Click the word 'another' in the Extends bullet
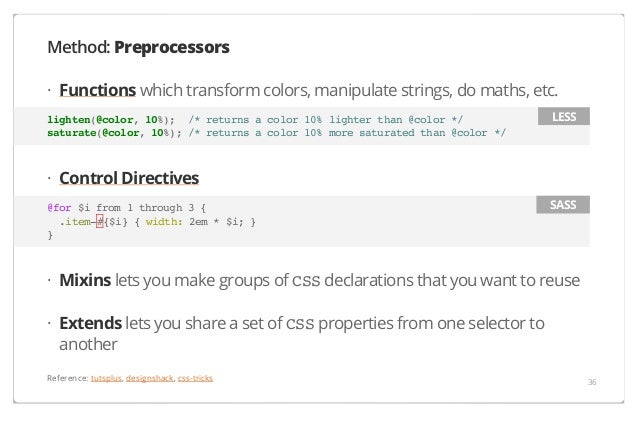638x434 pixels. tap(88, 345)
